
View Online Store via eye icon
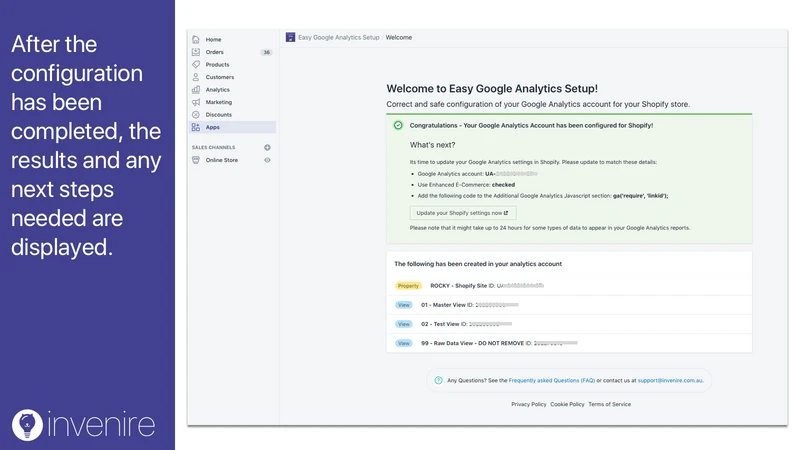[267, 160]
